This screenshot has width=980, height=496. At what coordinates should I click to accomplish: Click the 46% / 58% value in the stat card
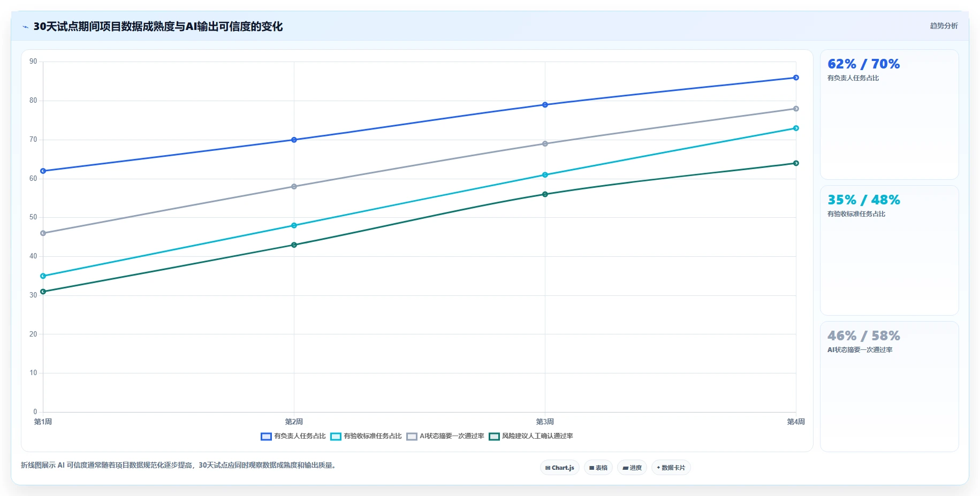pyautogui.click(x=863, y=336)
